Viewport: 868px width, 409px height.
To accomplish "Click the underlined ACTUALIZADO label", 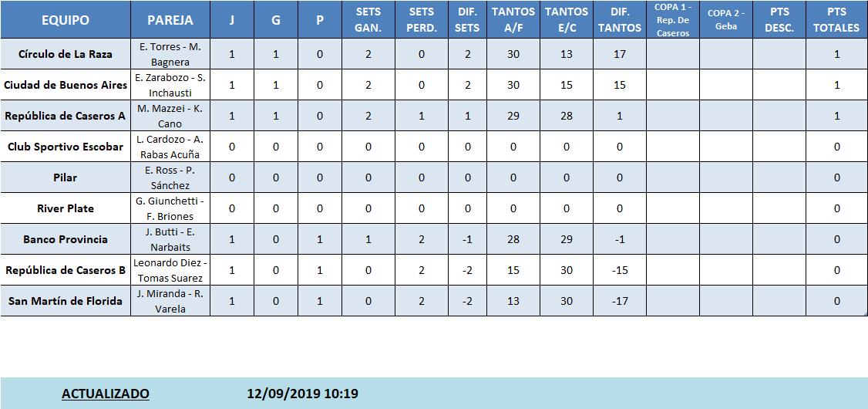I will click(106, 394).
